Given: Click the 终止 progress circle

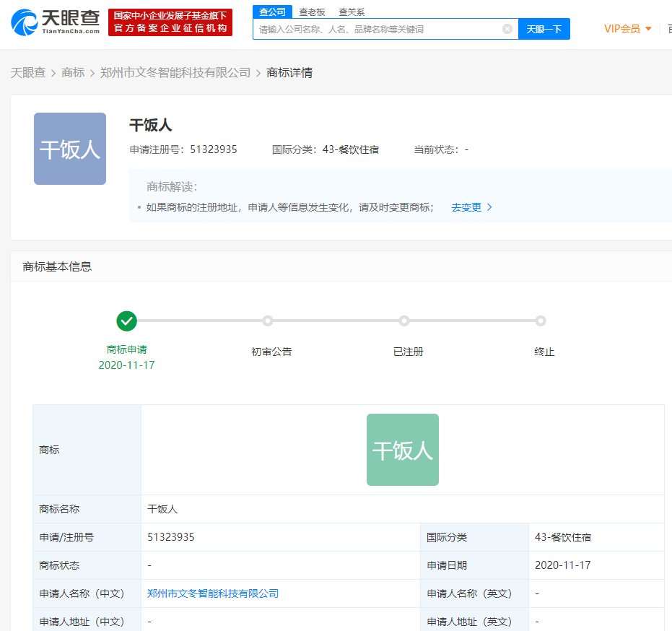Looking at the screenshot, I should (541, 321).
